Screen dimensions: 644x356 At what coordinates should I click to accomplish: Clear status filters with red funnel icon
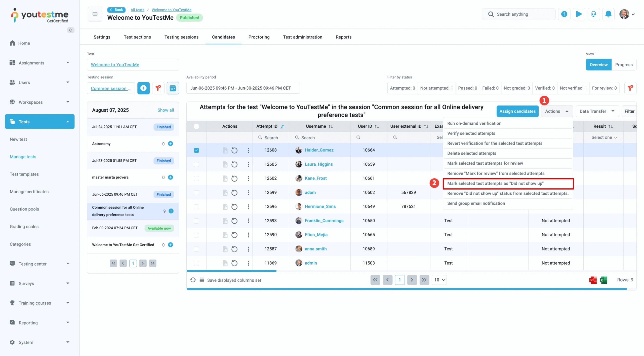630,88
